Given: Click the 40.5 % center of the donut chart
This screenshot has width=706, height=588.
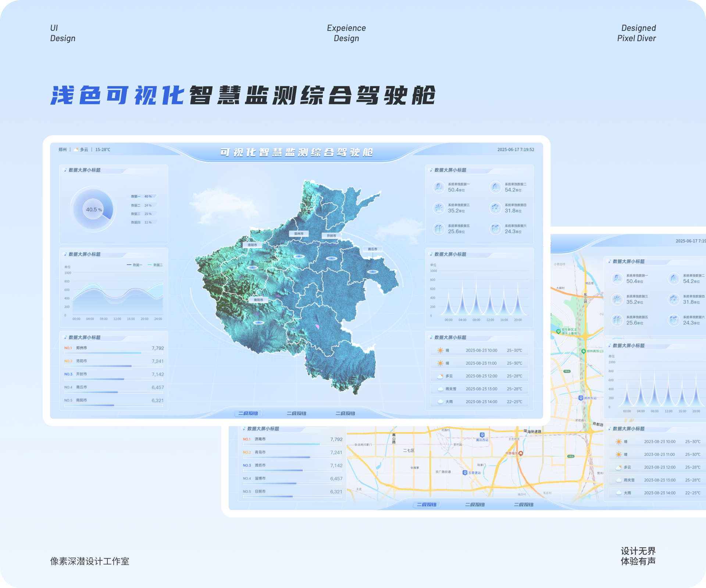Looking at the screenshot, I should (94, 209).
